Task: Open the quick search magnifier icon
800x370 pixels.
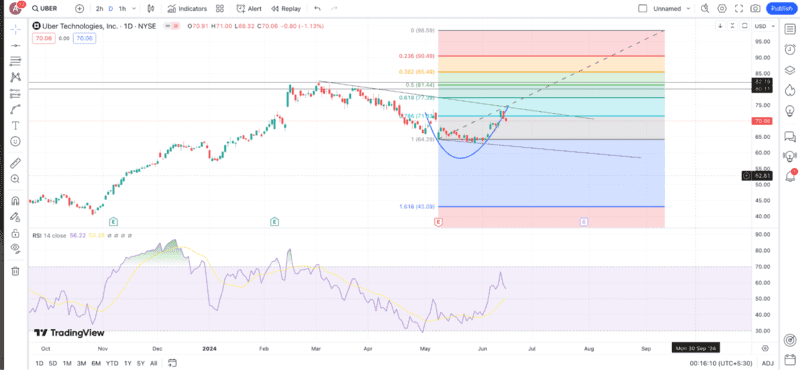Action: 705,9
